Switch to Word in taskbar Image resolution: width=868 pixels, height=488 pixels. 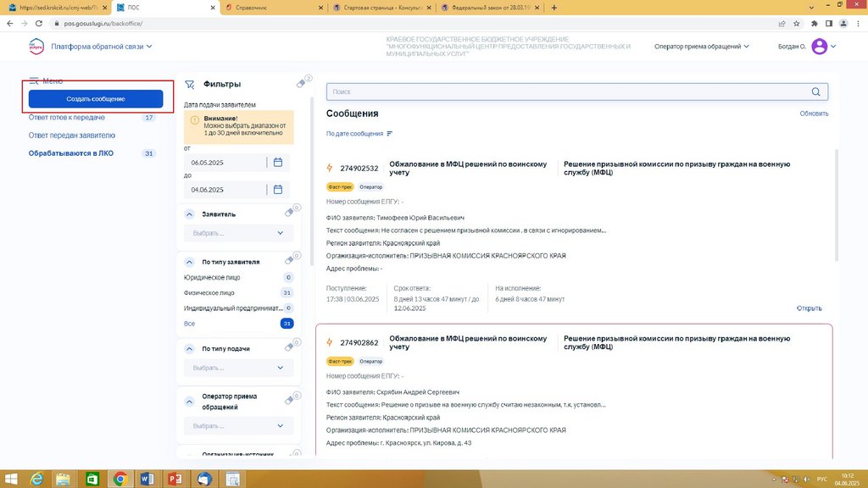pyautogui.click(x=147, y=479)
